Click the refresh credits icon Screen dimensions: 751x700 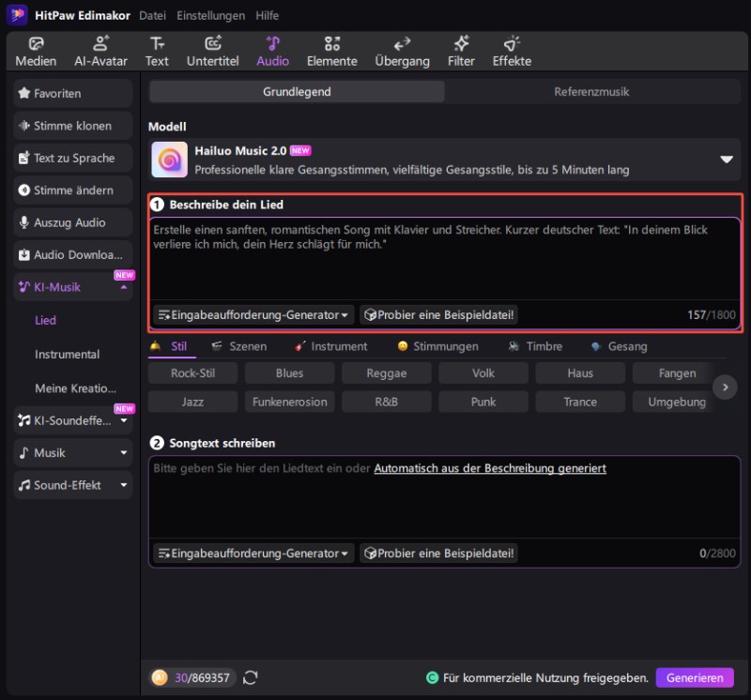coord(251,677)
